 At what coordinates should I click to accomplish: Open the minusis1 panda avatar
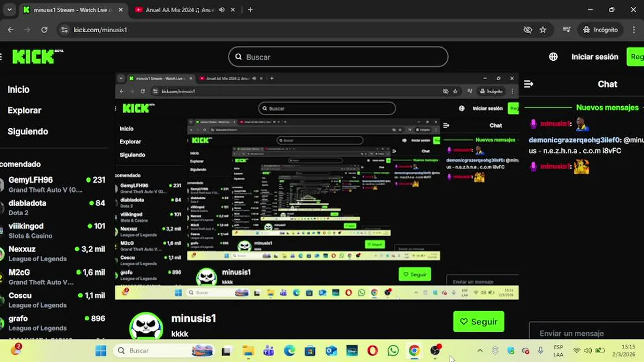point(146,326)
